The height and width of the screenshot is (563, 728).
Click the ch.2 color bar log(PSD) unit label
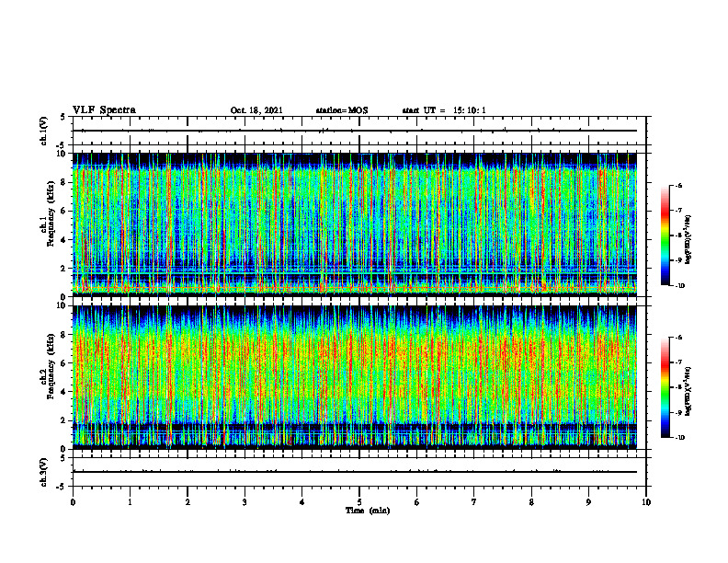click(688, 391)
